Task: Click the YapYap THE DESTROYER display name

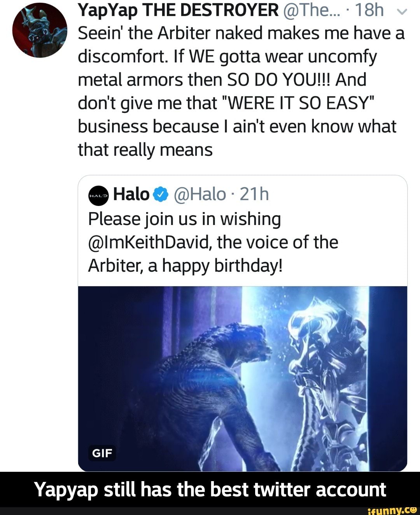Action: tap(178, 11)
